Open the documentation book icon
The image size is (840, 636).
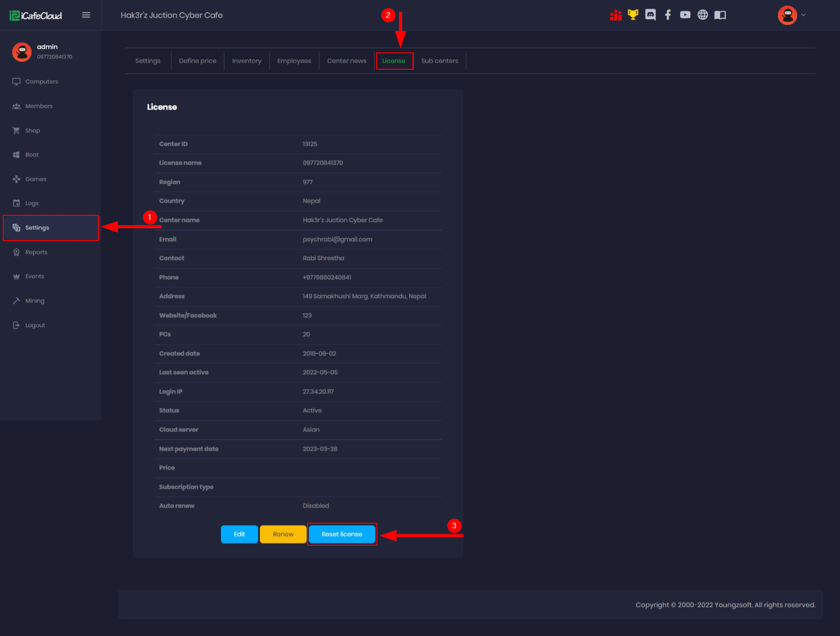720,15
